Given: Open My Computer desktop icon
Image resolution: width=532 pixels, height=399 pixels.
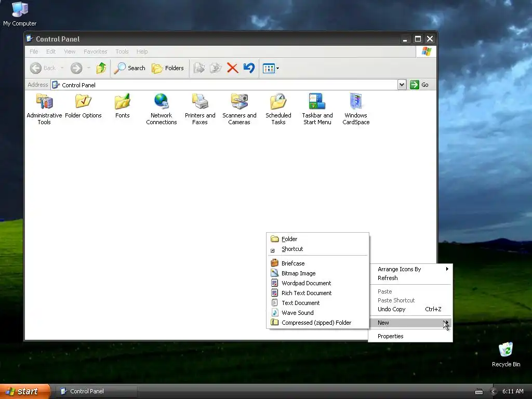Looking at the screenshot, I should point(20,14).
